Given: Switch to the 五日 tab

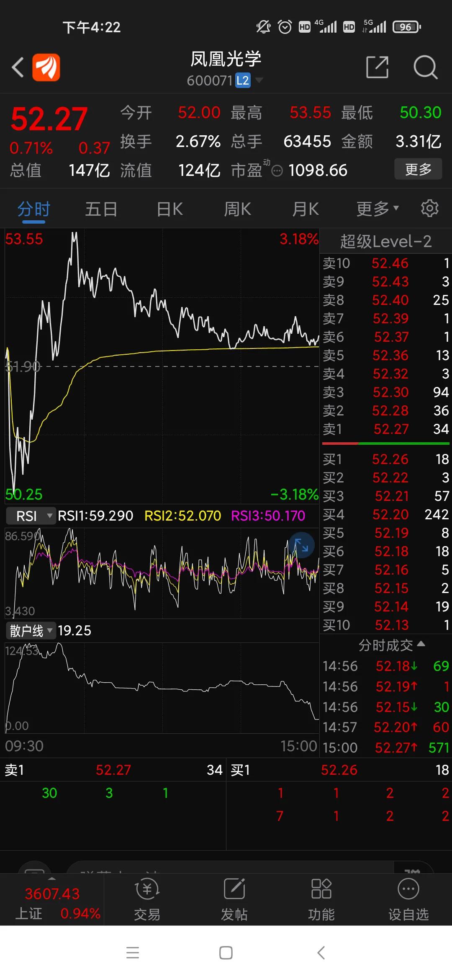Looking at the screenshot, I should pyautogui.click(x=101, y=209).
